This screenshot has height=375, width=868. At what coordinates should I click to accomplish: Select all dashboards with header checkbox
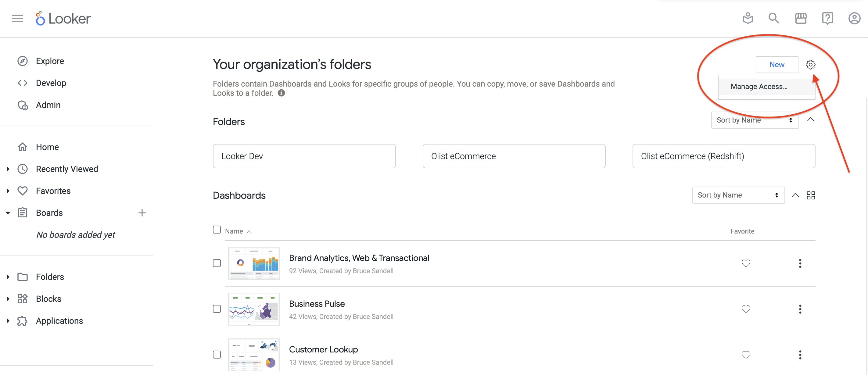[x=217, y=230]
